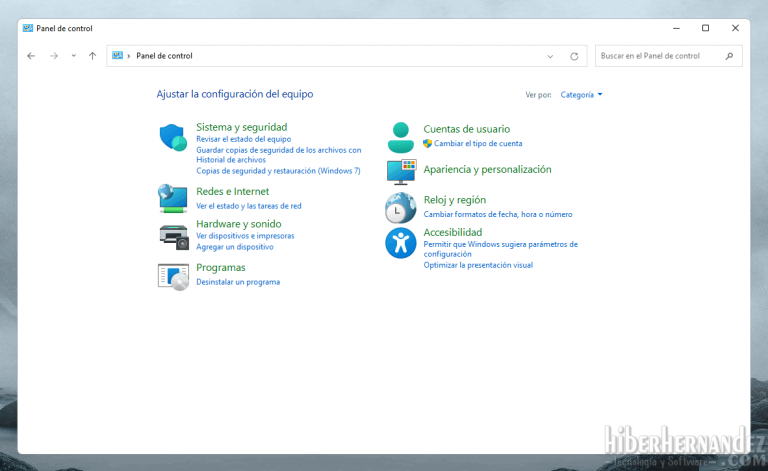Click the Programas category icon
This screenshot has width=768, height=471.
(173, 275)
